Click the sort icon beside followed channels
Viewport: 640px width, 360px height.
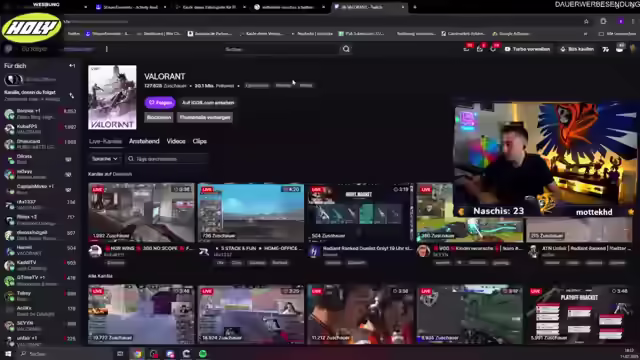(72, 96)
